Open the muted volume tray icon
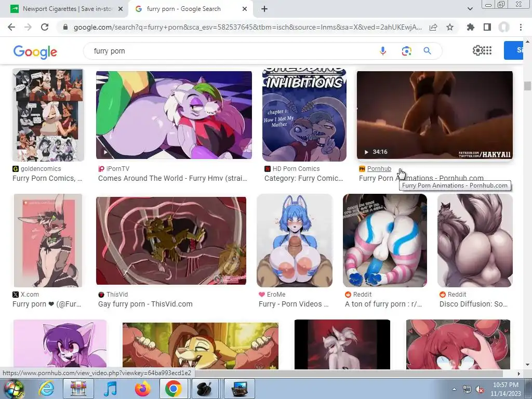The image size is (532, 399). tap(480, 390)
